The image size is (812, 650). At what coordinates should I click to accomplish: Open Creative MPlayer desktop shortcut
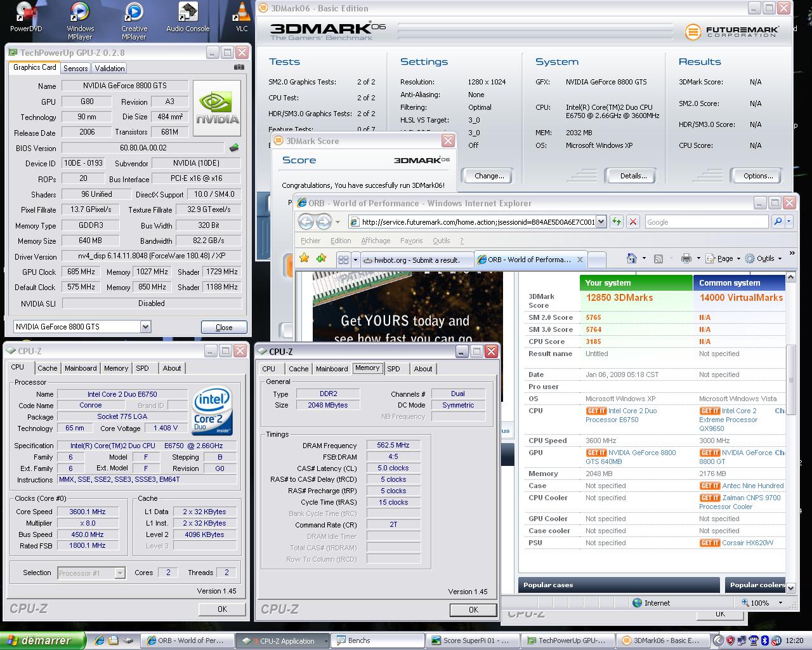point(134,20)
